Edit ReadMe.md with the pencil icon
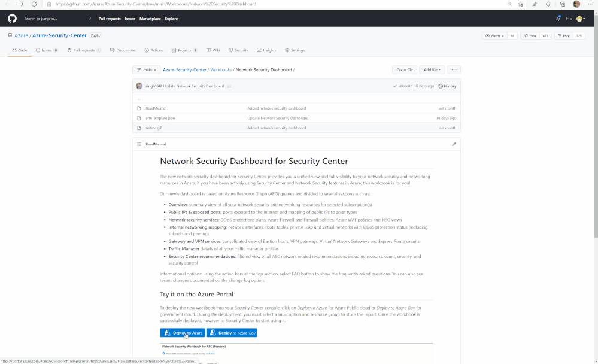Viewport: 598px width, 364px height. coord(454,144)
